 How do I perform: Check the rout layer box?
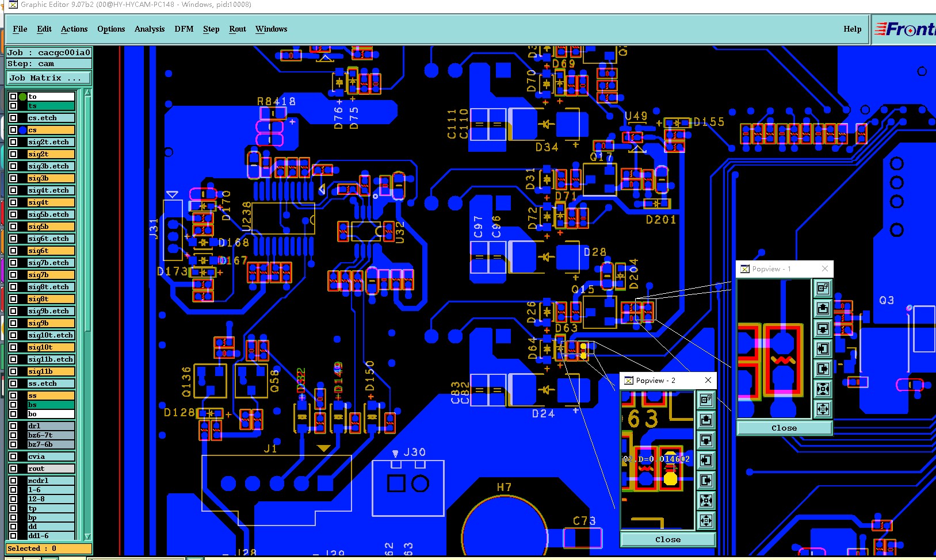click(x=13, y=469)
